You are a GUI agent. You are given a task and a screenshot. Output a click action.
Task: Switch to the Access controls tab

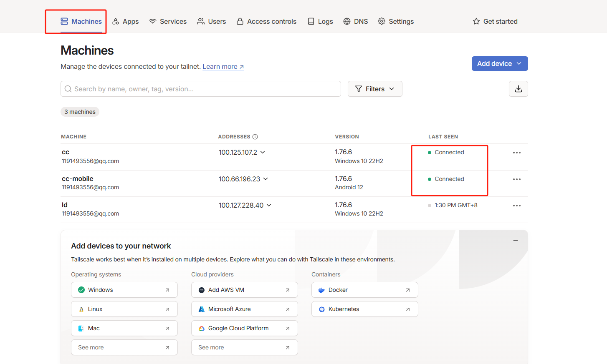pos(266,21)
